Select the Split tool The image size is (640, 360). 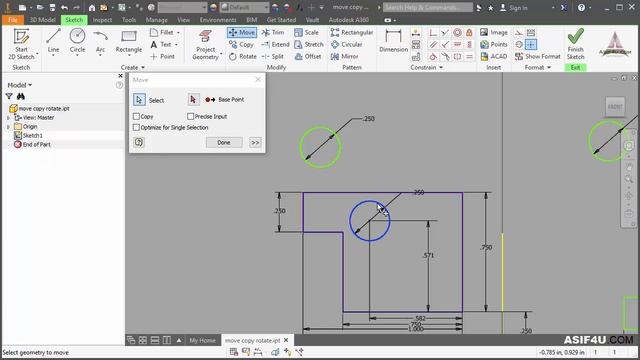tap(273, 56)
